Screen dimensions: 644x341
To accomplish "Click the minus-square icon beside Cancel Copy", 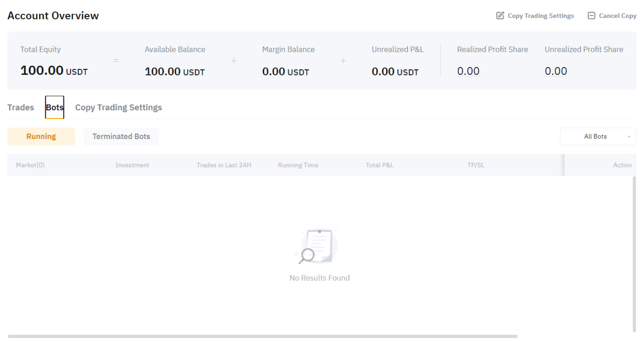I will [591, 16].
